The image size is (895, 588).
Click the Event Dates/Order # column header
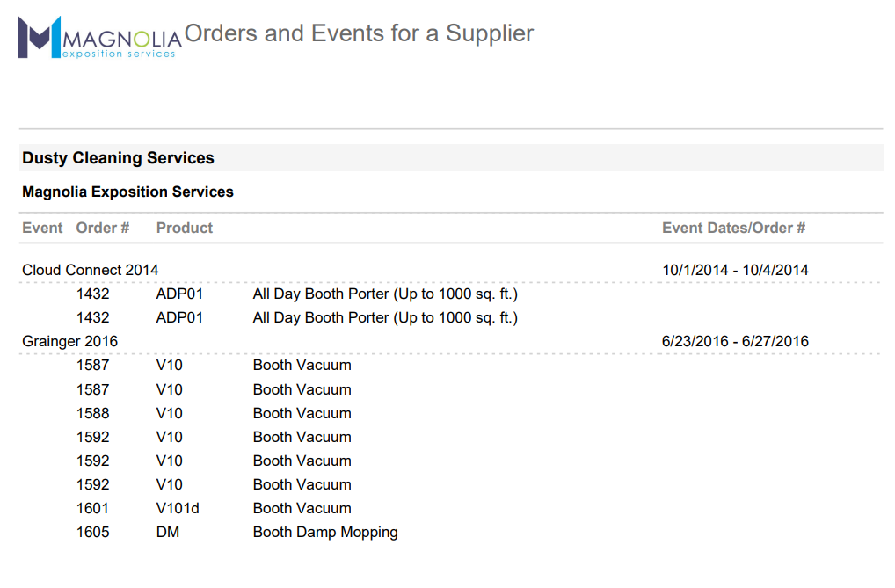733,228
